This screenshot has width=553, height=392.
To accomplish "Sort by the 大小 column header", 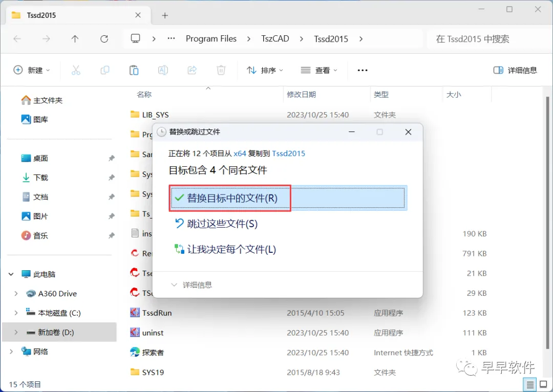I will coord(454,95).
